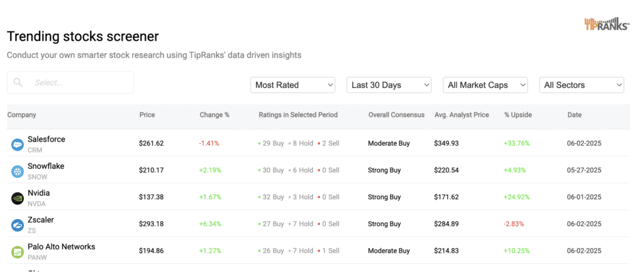Click the Snowflake logo icon
The height and width of the screenshot is (272, 644).
coord(18,171)
